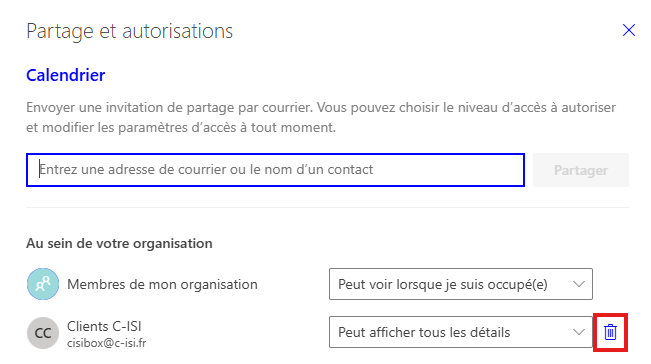Click the organisation members group avatar icon
This screenshot has width=651, height=364.
[x=43, y=284]
